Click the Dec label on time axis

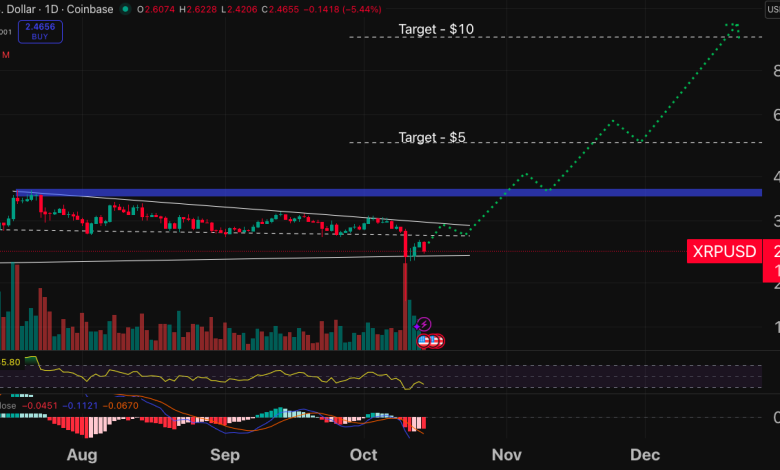[644, 454]
